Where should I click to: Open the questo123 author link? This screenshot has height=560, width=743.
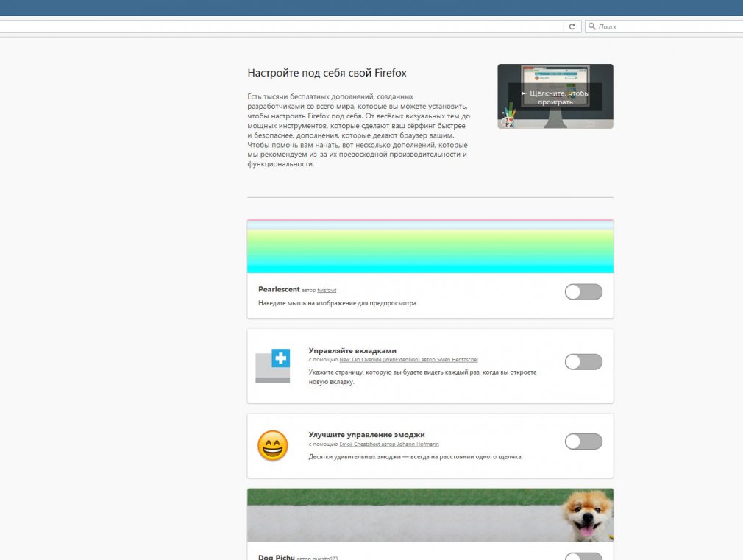324,558
